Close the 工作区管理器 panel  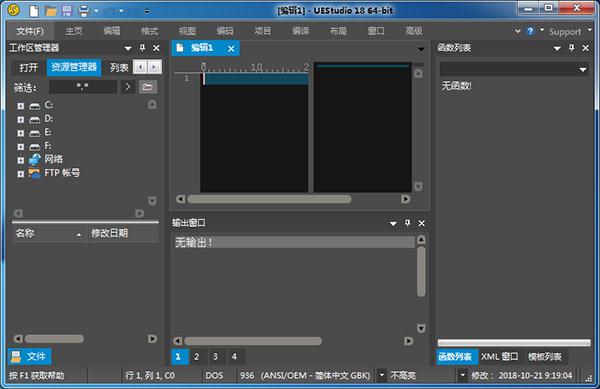(x=157, y=48)
